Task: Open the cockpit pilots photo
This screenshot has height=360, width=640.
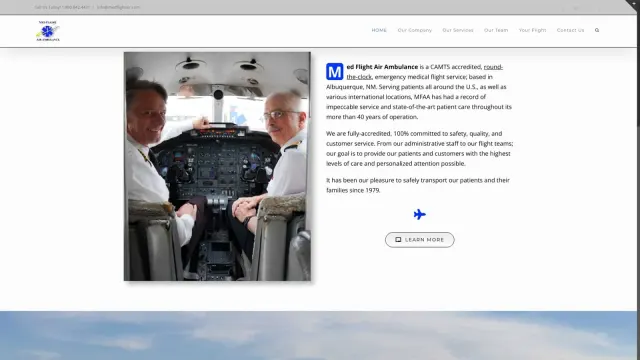Action: pyautogui.click(x=217, y=166)
